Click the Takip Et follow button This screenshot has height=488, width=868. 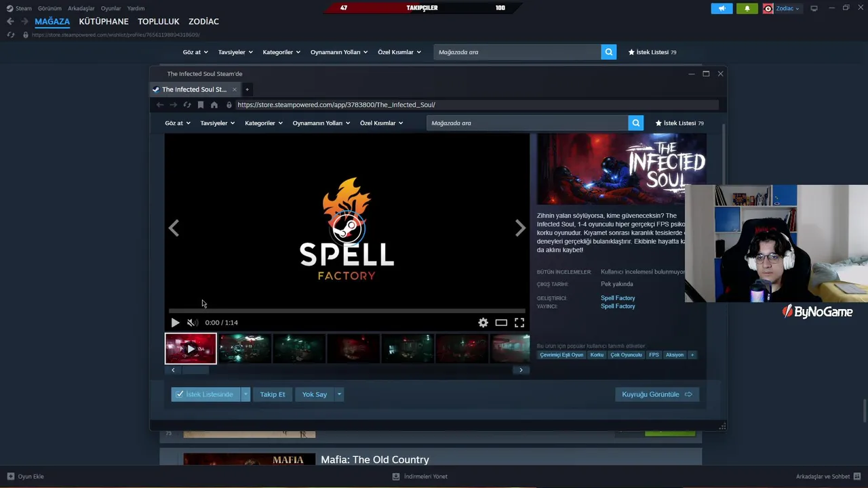(273, 394)
